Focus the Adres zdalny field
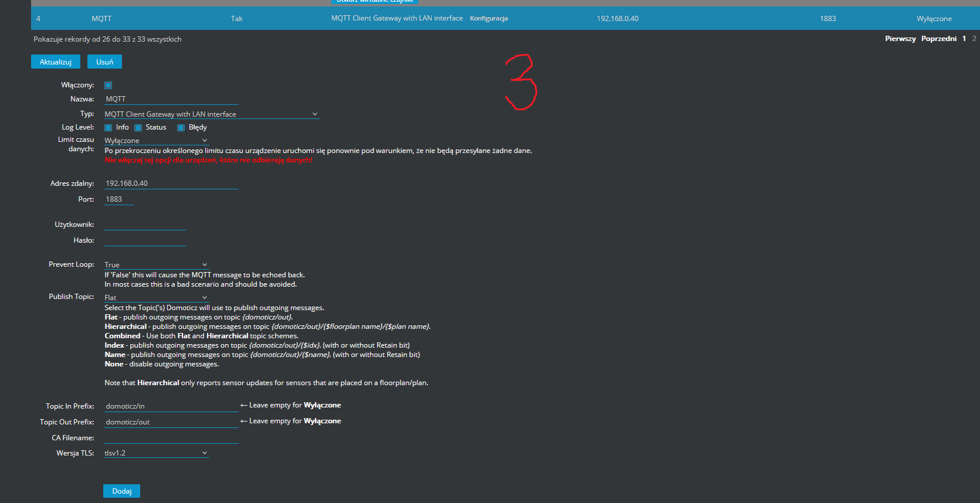The image size is (980, 503). tap(171, 183)
